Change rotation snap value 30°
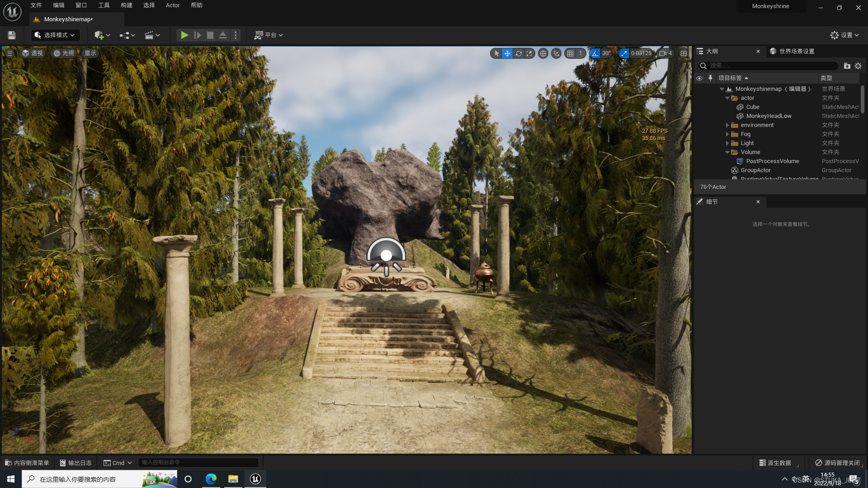The image size is (868, 488). [606, 53]
